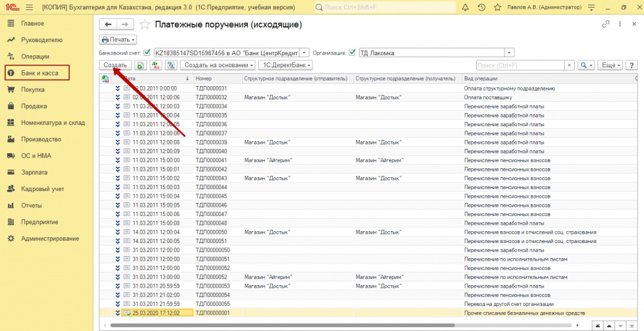Move up one row in list arrow
The height and width of the screenshot is (331, 644).
tap(609, 326)
